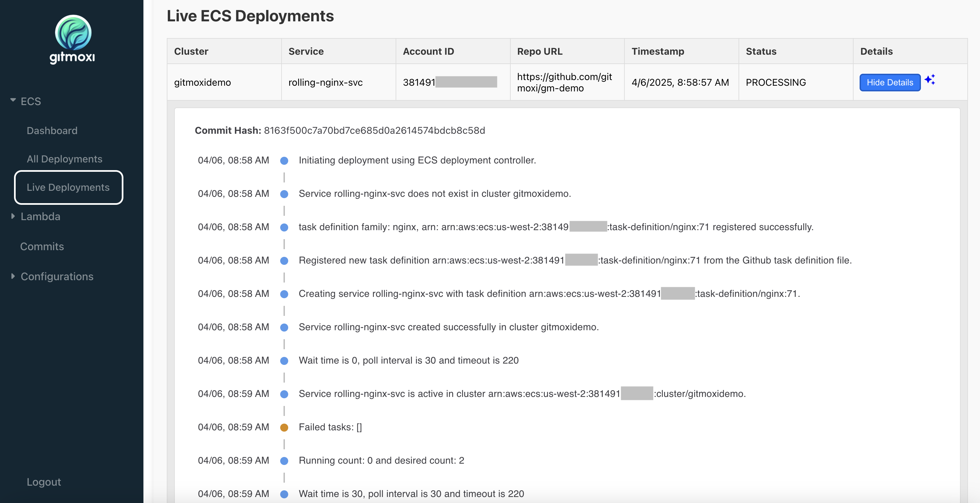Image resolution: width=980 pixels, height=503 pixels.
Task: Select Live Deployments in the sidebar
Action: (68, 187)
